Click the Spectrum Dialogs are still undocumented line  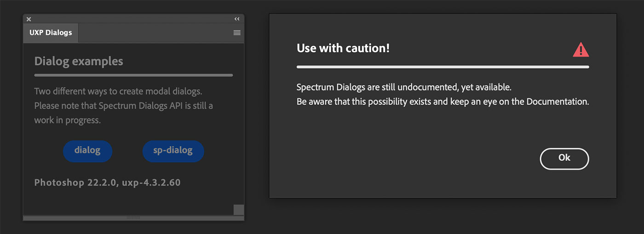404,87
